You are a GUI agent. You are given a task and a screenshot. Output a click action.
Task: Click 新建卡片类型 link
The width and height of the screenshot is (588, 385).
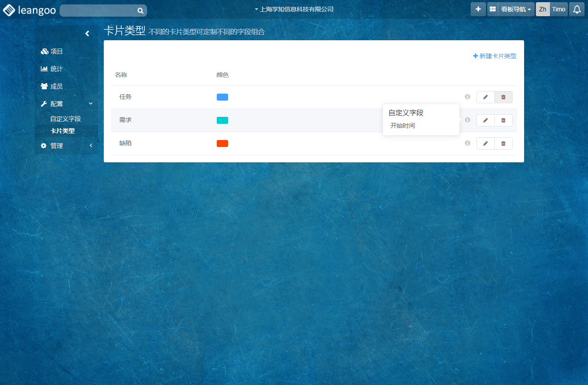[495, 56]
